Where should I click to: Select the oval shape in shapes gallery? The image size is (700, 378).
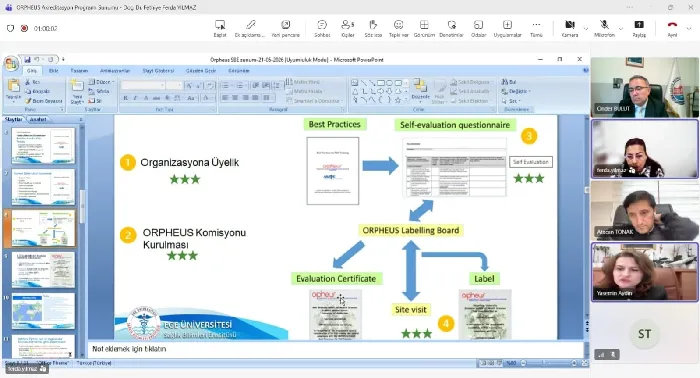[389, 83]
